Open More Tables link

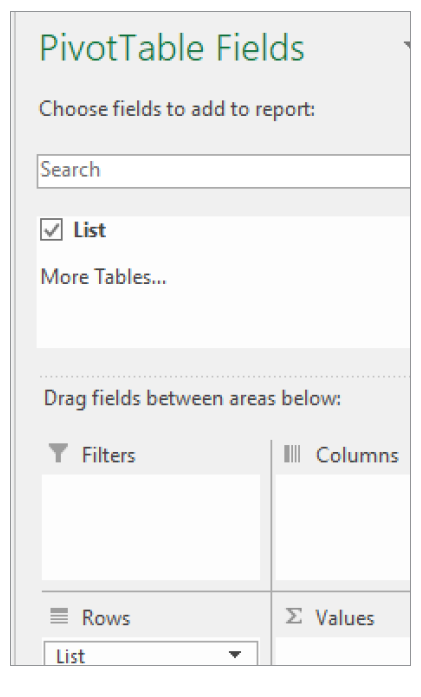[103, 276]
